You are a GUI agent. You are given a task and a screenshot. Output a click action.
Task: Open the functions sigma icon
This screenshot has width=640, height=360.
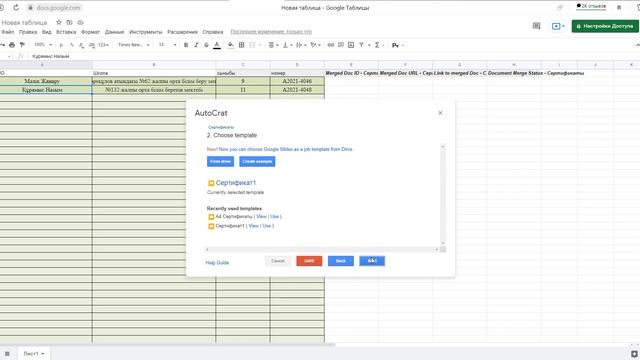377,45
